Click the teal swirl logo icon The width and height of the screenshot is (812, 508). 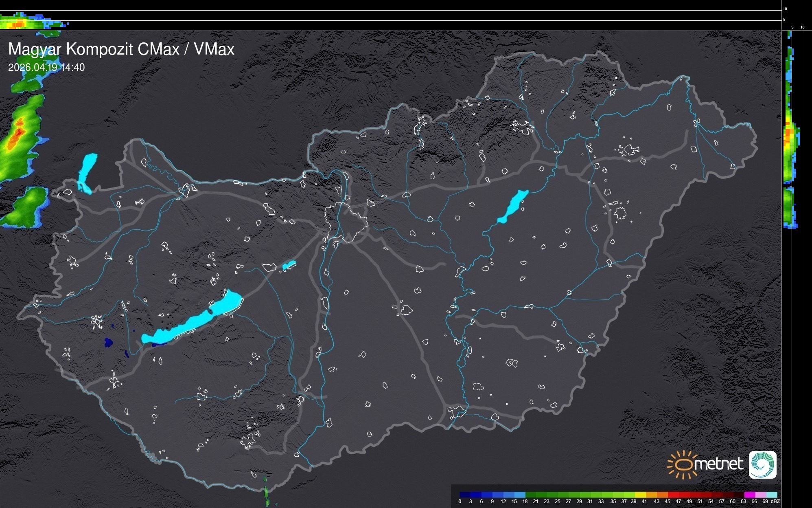coord(762,464)
